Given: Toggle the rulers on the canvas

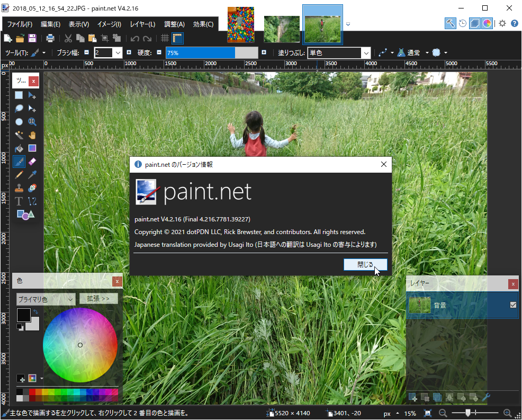Looking at the screenshot, I should pyautogui.click(x=178, y=38).
